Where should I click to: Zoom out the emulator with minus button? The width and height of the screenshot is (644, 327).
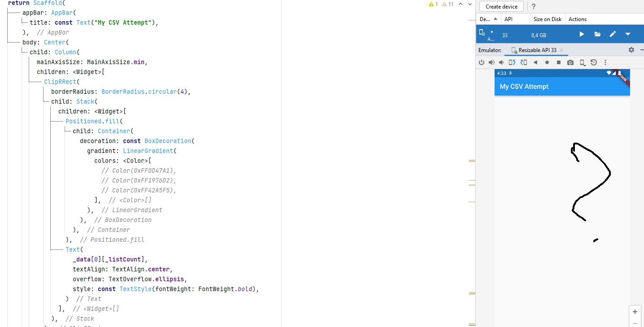[635, 323]
